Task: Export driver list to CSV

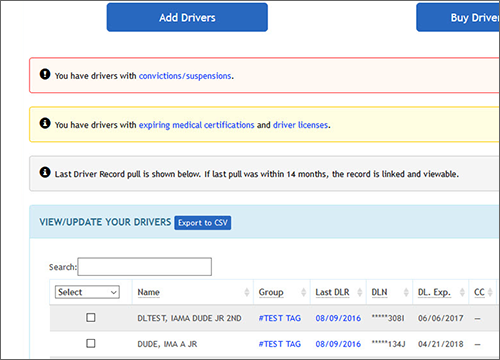Action: 203,223
